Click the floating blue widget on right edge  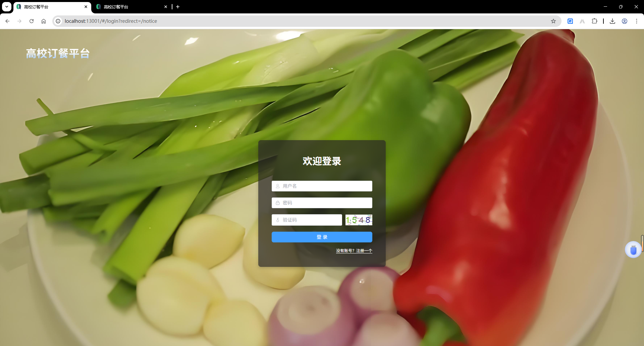pyautogui.click(x=633, y=249)
